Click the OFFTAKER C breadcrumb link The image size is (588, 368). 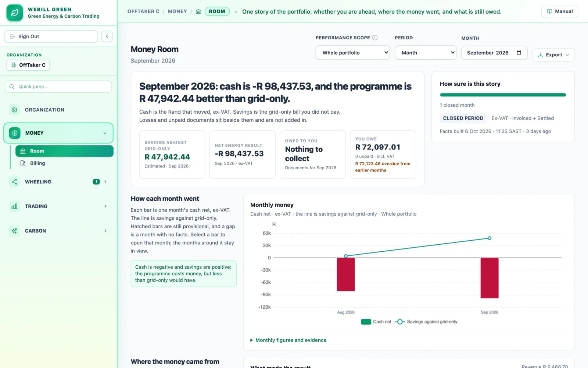(x=143, y=11)
